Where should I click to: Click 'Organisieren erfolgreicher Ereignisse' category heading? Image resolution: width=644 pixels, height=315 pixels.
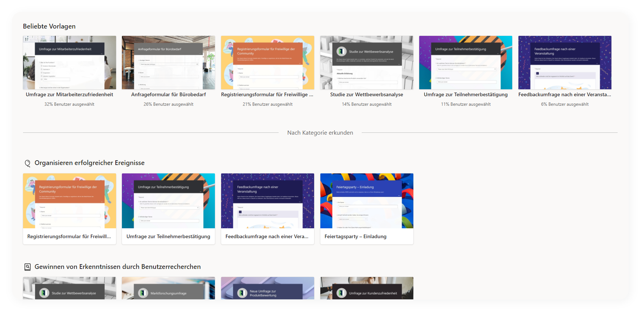coord(89,163)
